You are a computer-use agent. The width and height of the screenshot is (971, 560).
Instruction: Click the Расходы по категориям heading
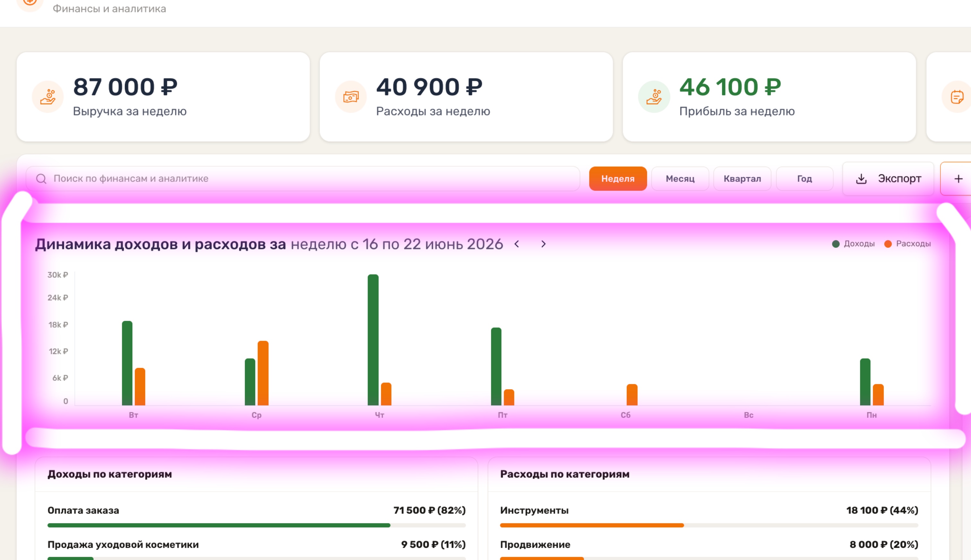point(565,474)
